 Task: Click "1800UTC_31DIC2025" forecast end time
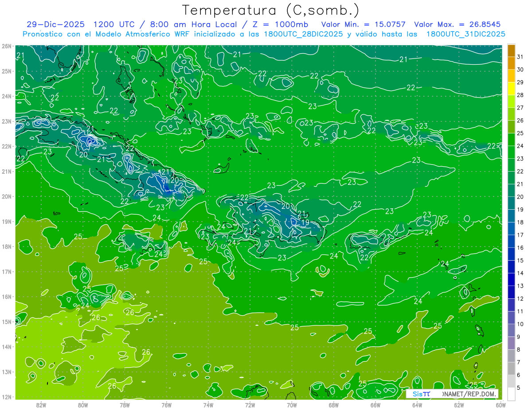(466, 34)
